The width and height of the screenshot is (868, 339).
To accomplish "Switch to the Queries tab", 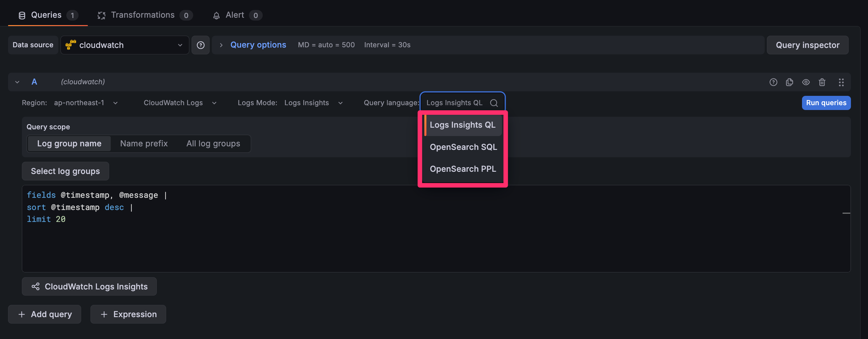I will point(48,15).
